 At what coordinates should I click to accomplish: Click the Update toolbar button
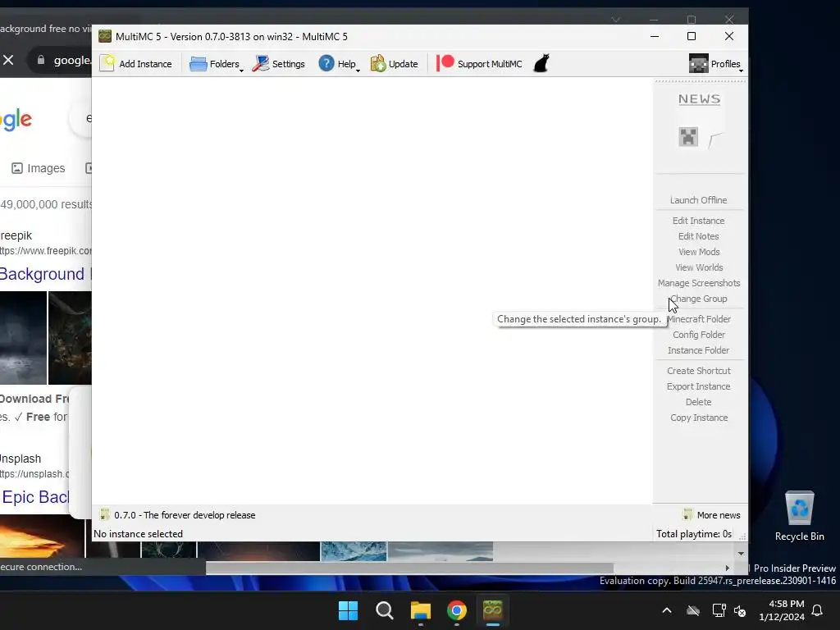click(x=395, y=64)
